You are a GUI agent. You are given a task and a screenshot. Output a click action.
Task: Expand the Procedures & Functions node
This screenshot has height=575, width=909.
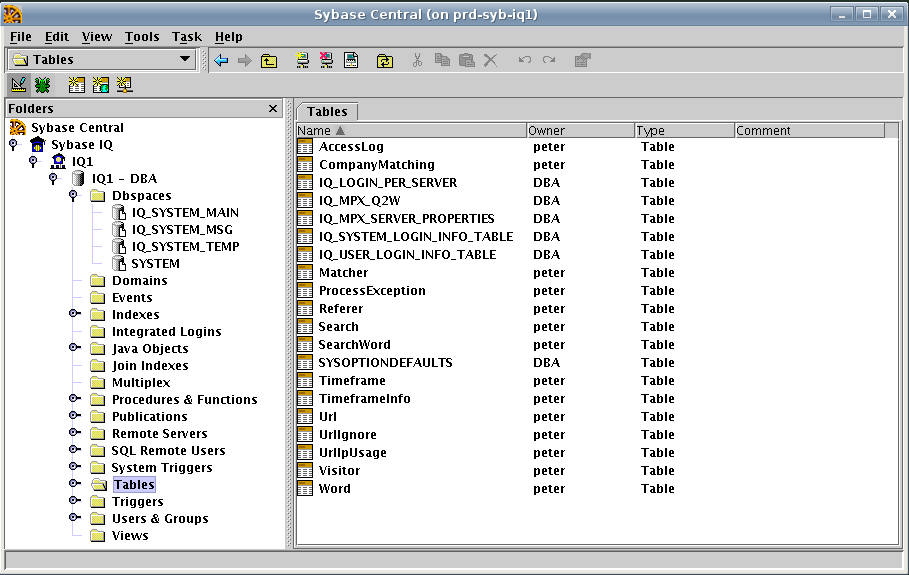point(73,400)
